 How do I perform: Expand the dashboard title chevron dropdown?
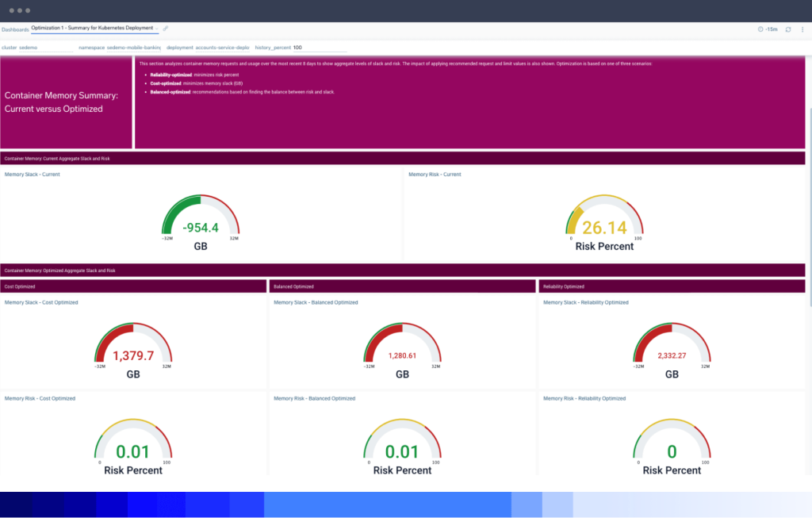[x=157, y=29]
